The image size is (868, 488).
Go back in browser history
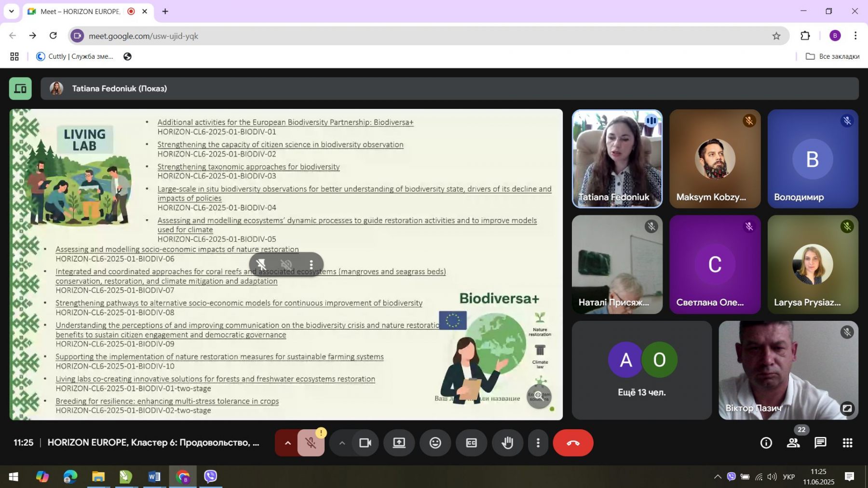13,36
